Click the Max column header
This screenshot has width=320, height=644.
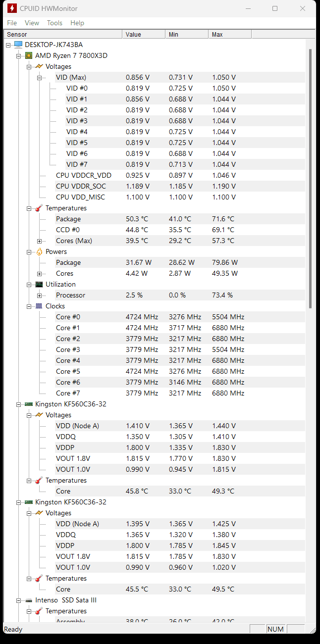coord(230,34)
